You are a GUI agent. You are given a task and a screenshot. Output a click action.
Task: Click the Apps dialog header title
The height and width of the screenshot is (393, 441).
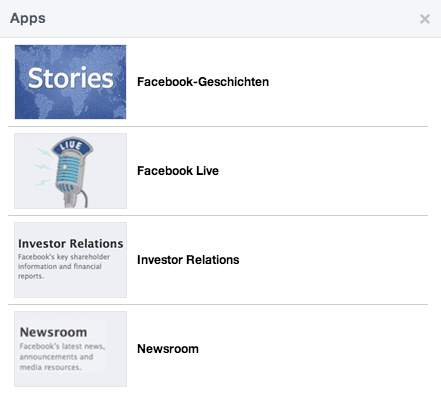point(28,18)
